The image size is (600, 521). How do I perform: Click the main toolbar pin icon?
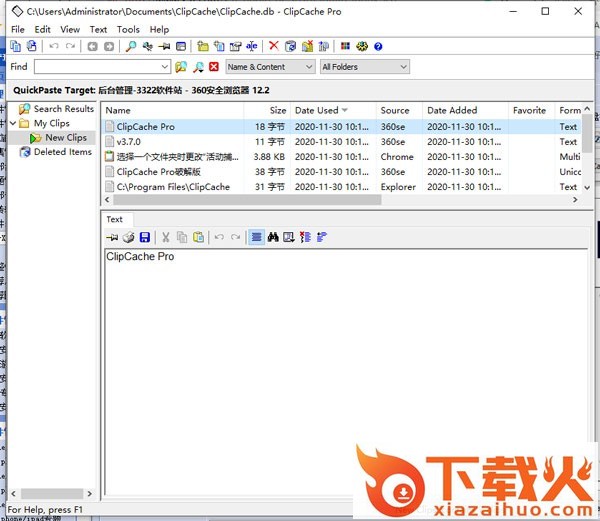tap(164, 46)
